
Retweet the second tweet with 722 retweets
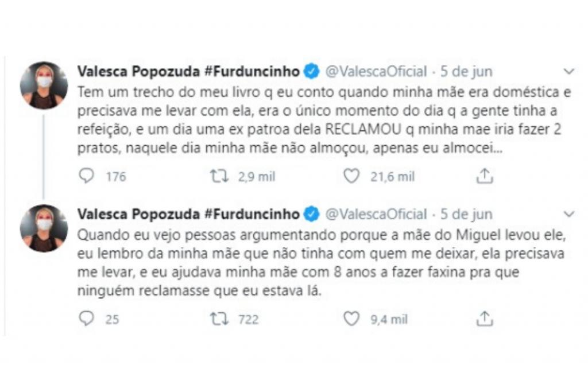[219, 319]
